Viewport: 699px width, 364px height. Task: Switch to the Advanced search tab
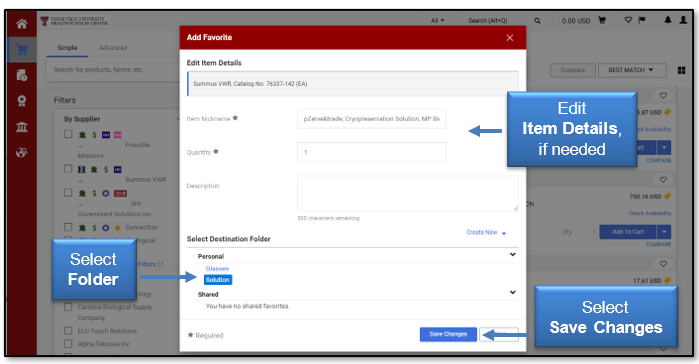[x=113, y=48]
